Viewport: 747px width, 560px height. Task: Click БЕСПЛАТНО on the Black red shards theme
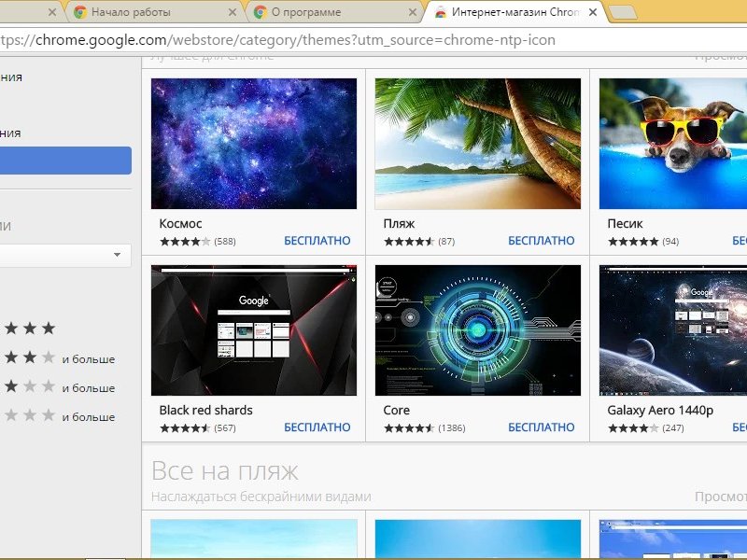317,427
